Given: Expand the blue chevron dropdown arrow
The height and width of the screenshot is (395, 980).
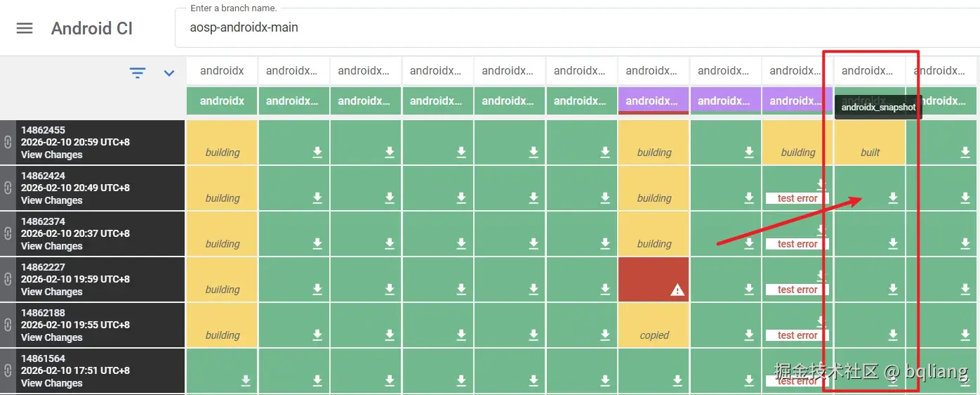Looking at the screenshot, I should tap(169, 72).
